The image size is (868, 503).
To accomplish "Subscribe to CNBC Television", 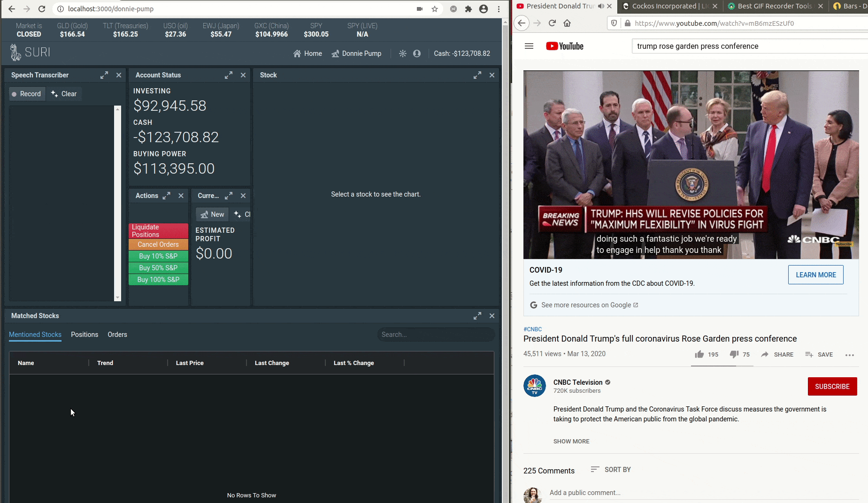I will pos(832,387).
